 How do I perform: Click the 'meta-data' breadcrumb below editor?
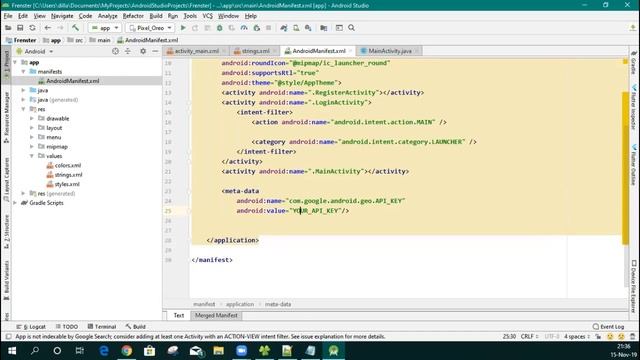[278, 304]
